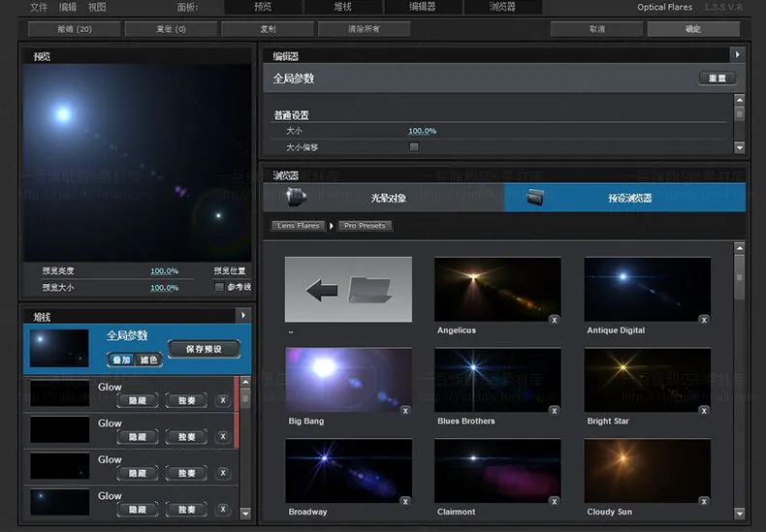Click the arrow between Lens Flares and Pro Presets

click(x=332, y=226)
